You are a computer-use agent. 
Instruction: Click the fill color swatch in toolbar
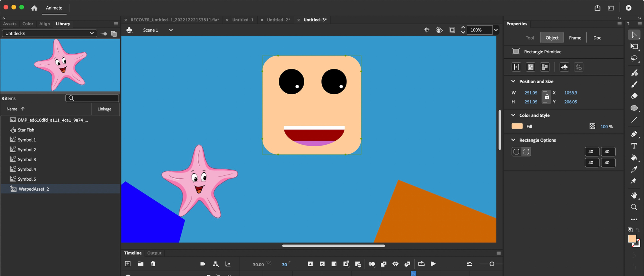click(632, 239)
